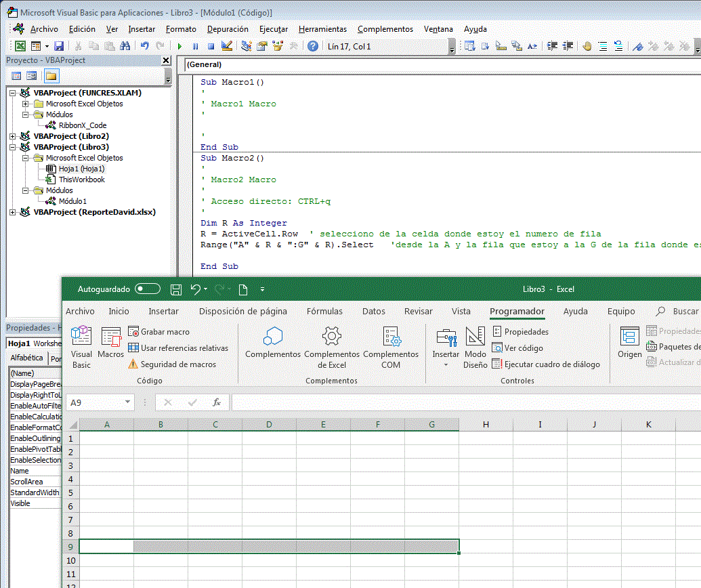
Task: Collapse Módulos folder under Libro3
Action: [x=26, y=190]
